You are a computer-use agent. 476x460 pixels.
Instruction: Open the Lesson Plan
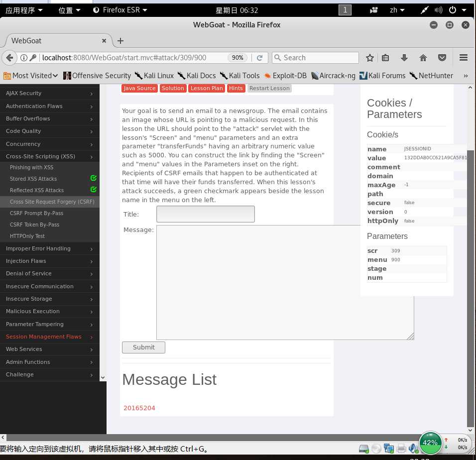pos(207,88)
